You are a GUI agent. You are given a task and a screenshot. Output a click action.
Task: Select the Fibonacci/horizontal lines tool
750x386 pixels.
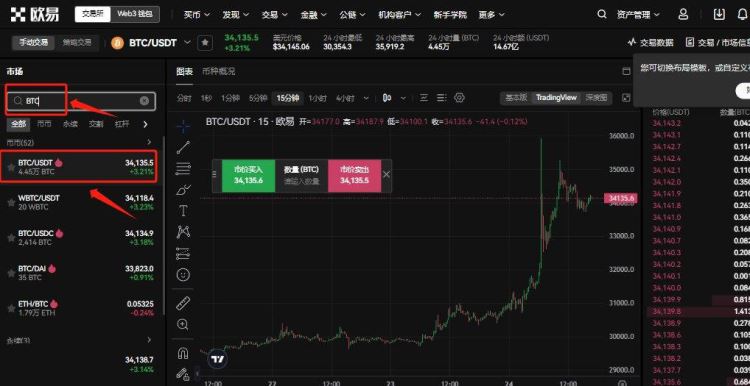183,168
